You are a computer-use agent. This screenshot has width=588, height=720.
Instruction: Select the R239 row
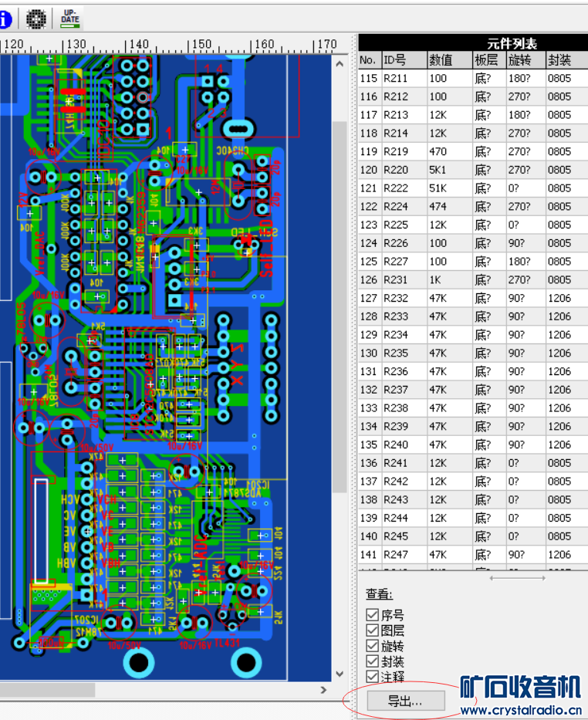pyautogui.click(x=473, y=427)
